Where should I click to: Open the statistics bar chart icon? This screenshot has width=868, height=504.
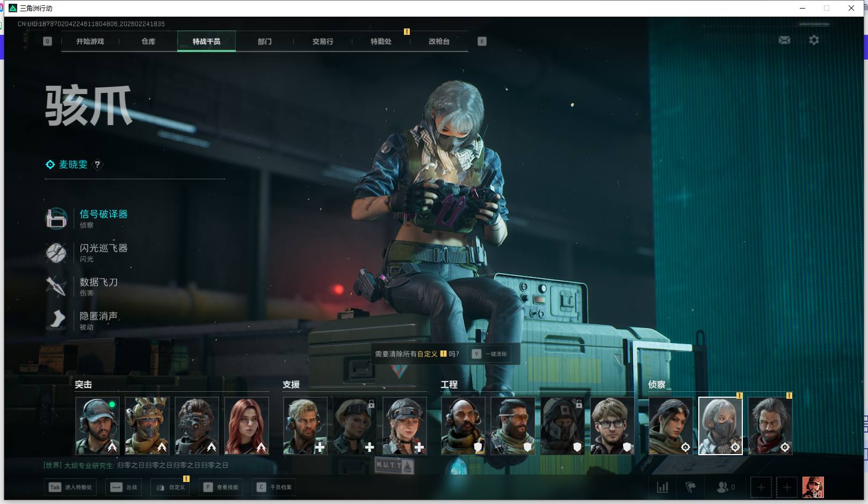(663, 487)
